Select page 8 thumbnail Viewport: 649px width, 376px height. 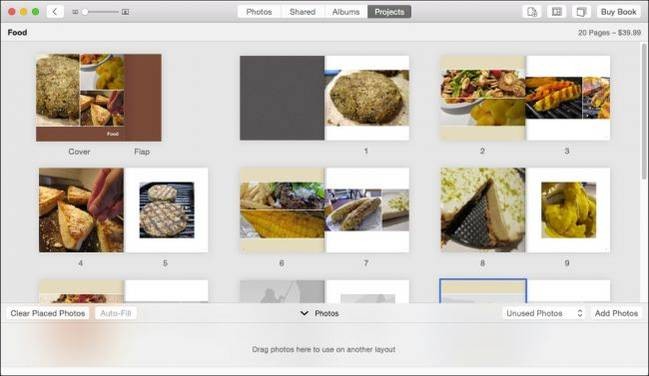(483, 210)
